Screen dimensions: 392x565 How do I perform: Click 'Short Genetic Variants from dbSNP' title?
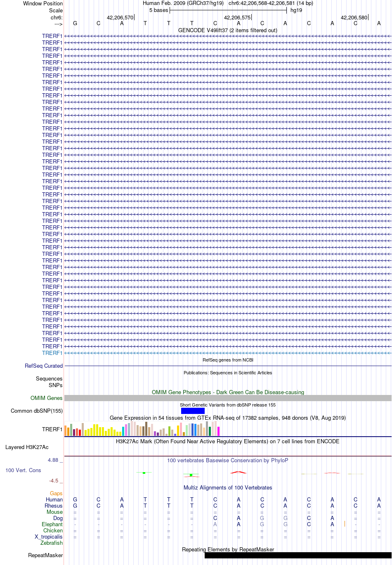[228, 405]
